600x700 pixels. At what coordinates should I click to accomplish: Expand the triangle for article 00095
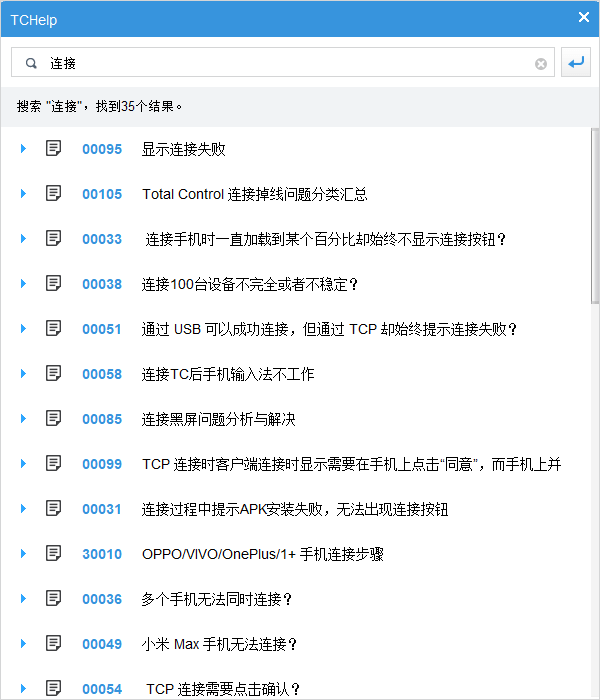[x=23, y=149]
